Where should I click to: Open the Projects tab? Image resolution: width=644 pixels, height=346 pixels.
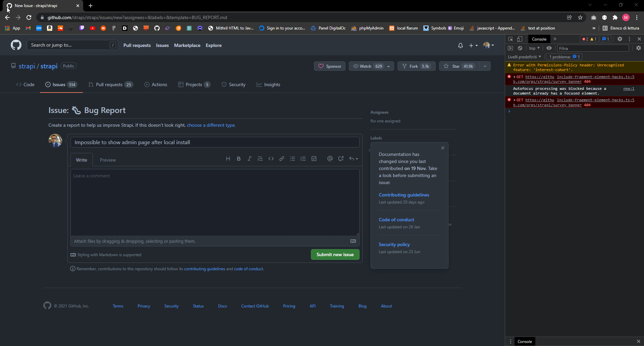[x=194, y=84]
